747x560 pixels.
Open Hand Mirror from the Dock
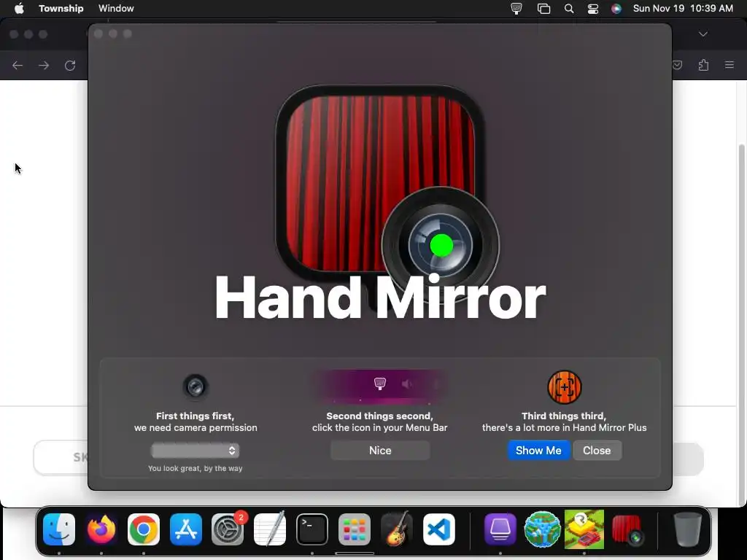click(627, 529)
